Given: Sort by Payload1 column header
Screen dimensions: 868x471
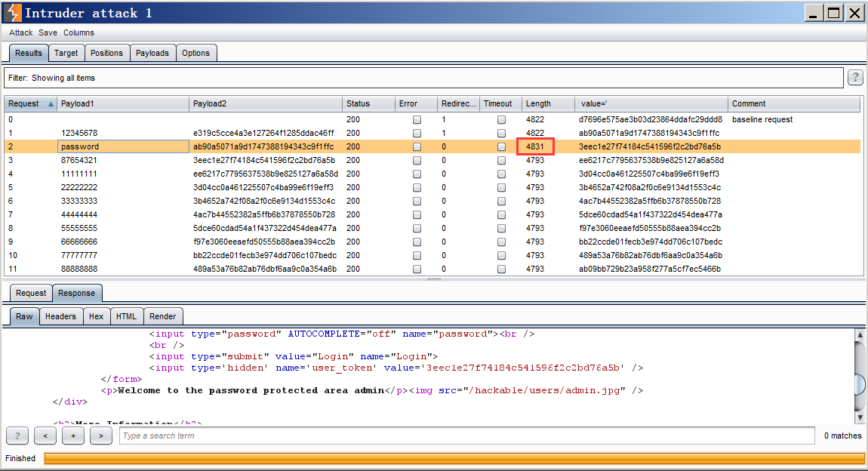Looking at the screenshot, I should pos(123,103).
